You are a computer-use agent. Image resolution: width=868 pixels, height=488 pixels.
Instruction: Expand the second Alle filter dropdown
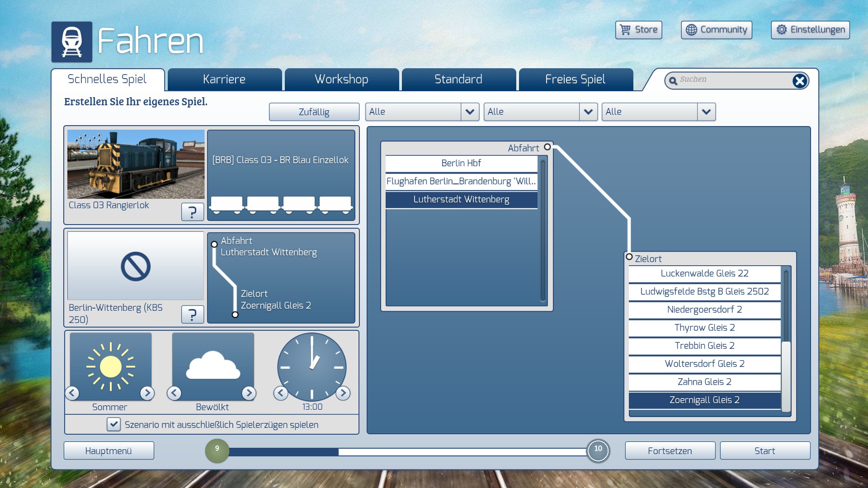point(588,112)
